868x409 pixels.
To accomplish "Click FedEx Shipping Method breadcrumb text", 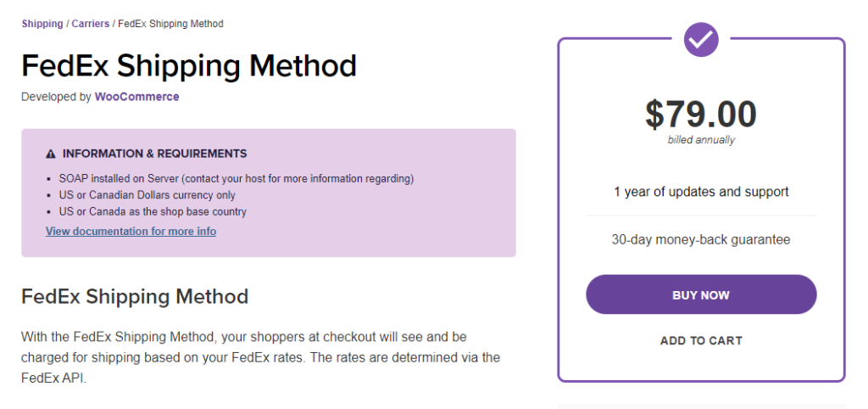I will click(x=170, y=24).
